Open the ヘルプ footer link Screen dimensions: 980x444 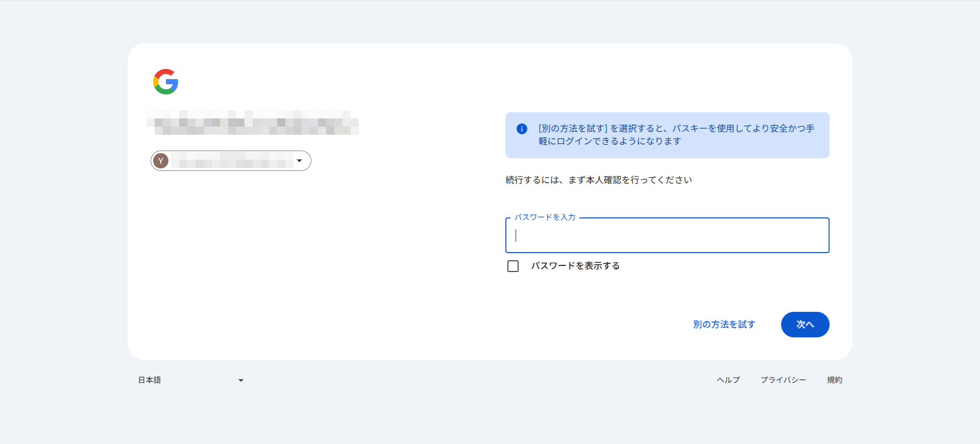[728, 380]
